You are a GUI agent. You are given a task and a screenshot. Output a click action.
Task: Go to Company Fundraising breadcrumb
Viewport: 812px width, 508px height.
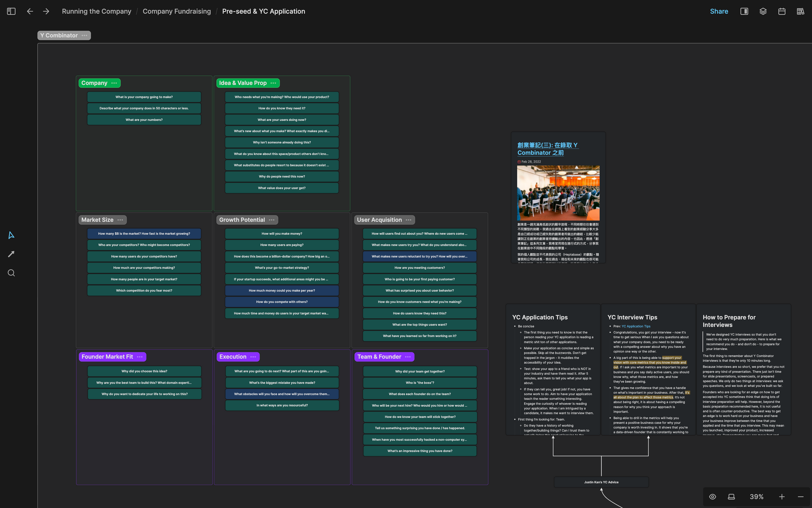click(177, 11)
